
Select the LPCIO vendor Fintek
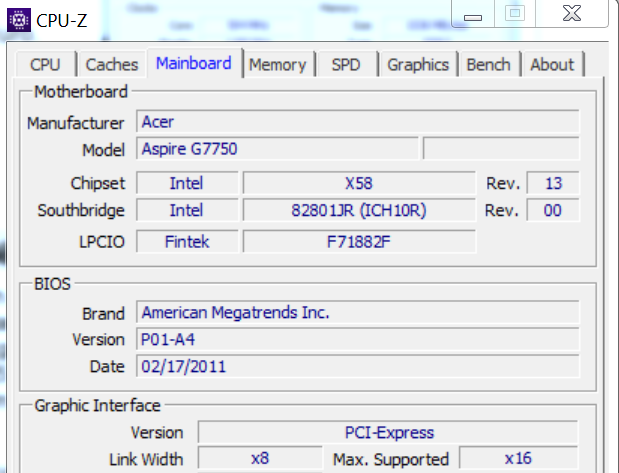(x=187, y=242)
